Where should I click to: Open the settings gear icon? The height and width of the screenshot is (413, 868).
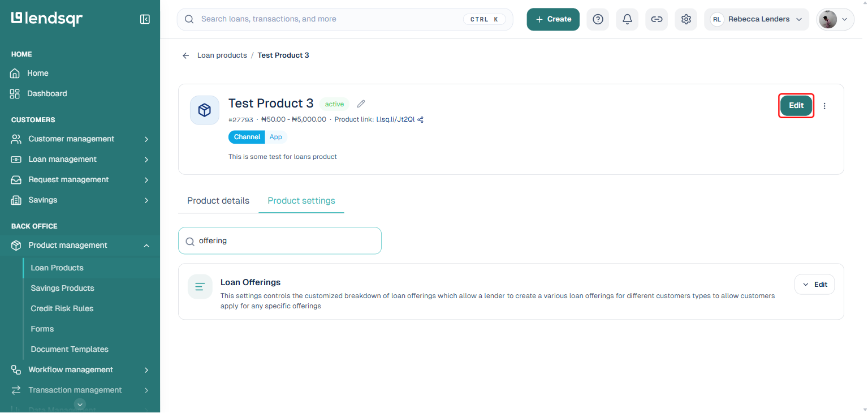[x=686, y=19]
